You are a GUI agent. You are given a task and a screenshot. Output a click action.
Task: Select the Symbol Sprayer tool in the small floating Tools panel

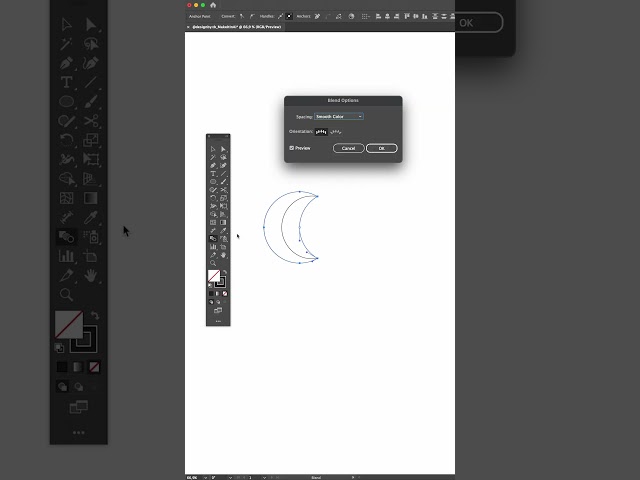click(x=223, y=239)
